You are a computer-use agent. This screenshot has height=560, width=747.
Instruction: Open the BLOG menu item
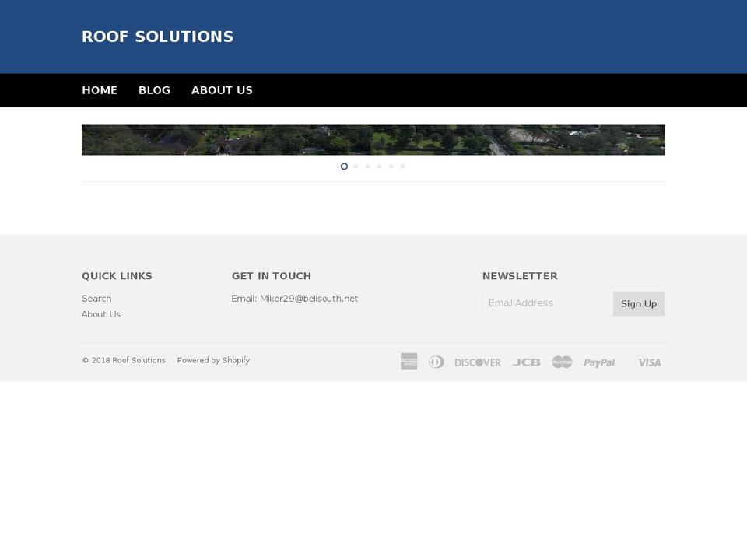[154, 90]
